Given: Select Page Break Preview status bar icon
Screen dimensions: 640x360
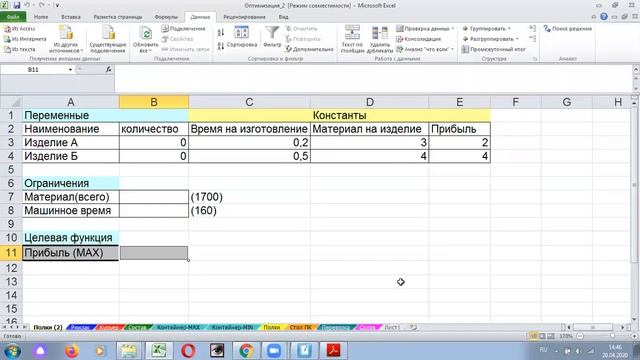Looking at the screenshot, I should [551, 336].
